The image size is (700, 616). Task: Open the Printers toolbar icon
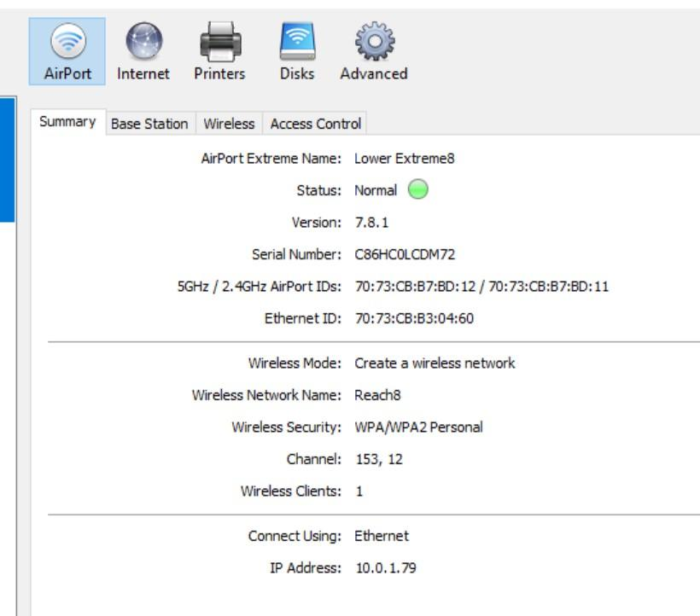[219, 51]
